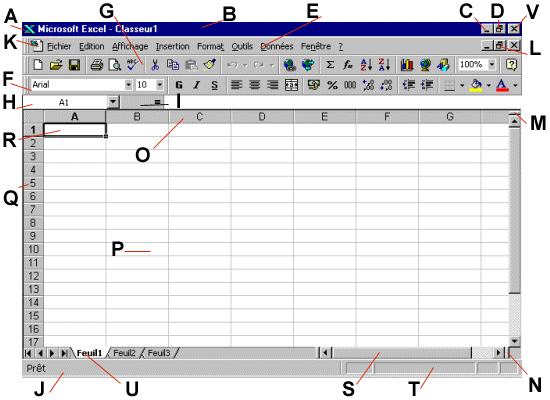The image size is (550, 400).
Task: Open the Print Preview icon
Action: pos(115,65)
